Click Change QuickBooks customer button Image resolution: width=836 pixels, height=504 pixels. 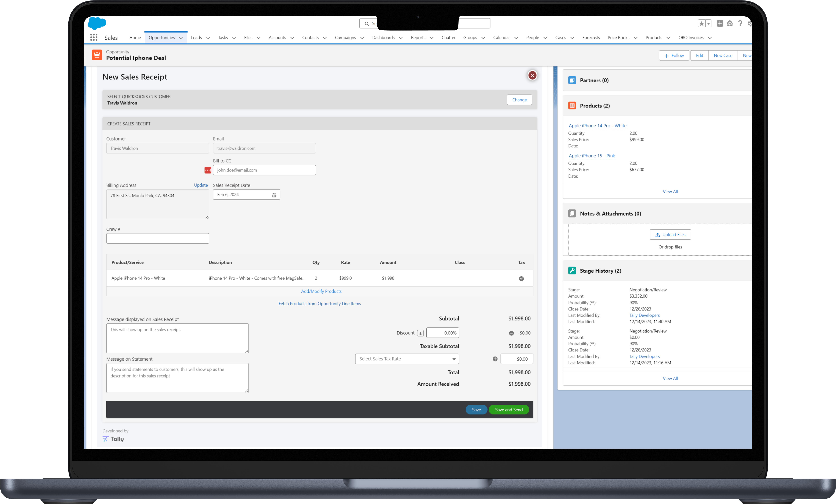click(x=519, y=100)
